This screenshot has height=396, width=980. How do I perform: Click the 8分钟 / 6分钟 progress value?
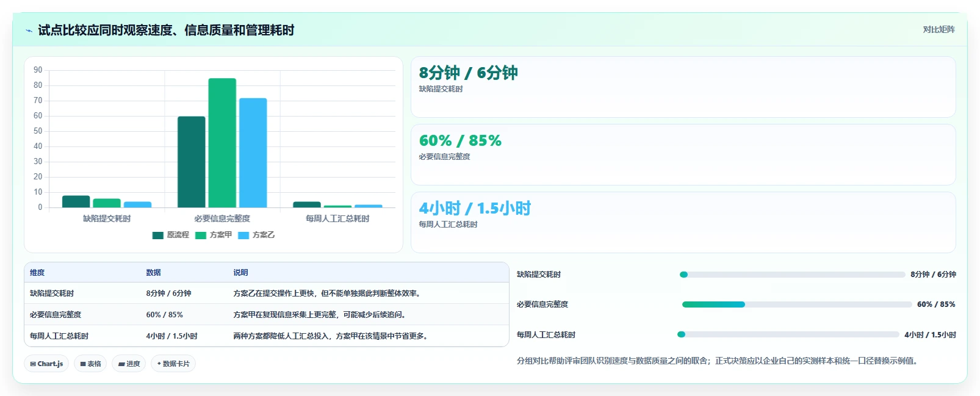pyautogui.click(x=933, y=275)
